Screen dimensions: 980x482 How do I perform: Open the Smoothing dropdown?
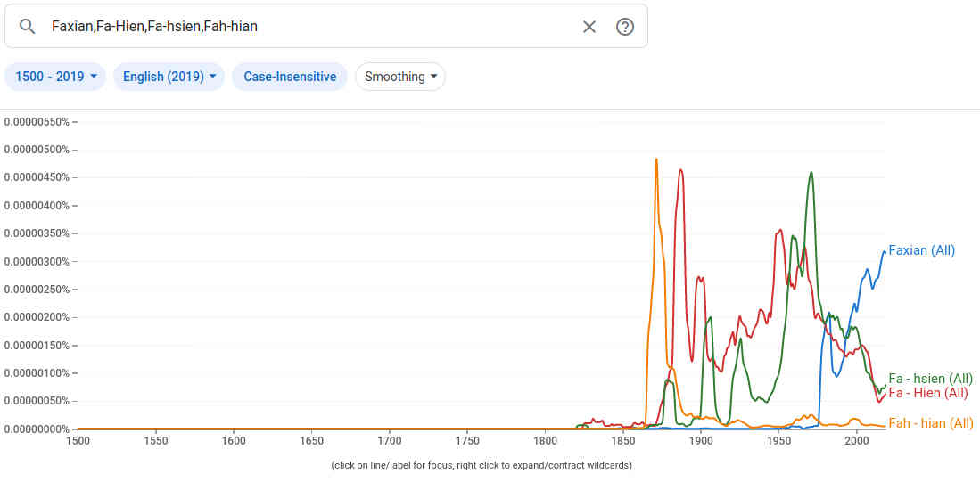(x=400, y=77)
